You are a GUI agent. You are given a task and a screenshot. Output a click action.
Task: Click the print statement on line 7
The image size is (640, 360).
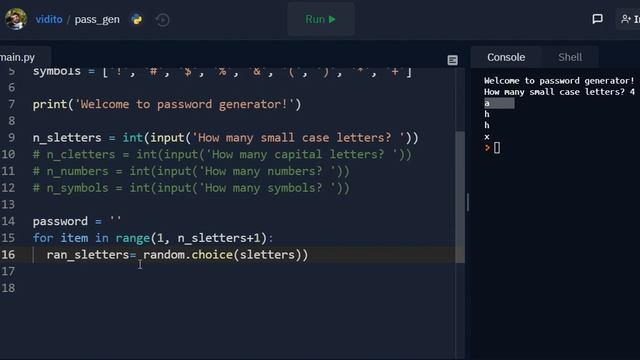[167, 104]
